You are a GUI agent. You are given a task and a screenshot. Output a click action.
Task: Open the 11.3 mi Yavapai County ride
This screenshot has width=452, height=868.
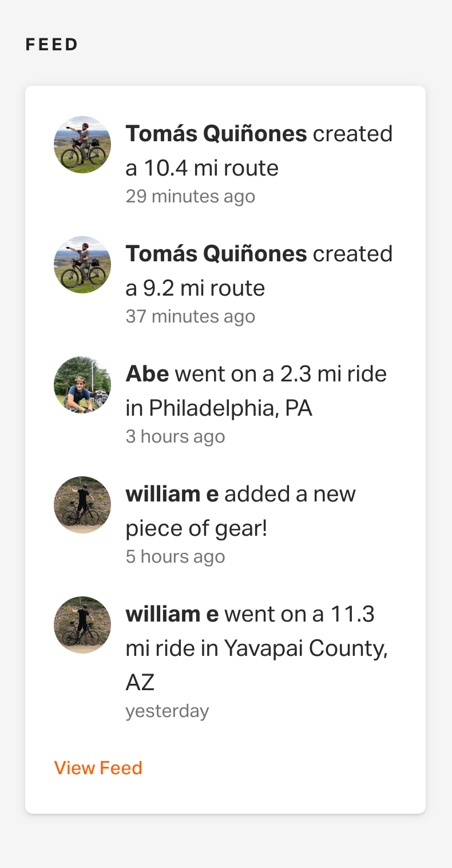257,648
